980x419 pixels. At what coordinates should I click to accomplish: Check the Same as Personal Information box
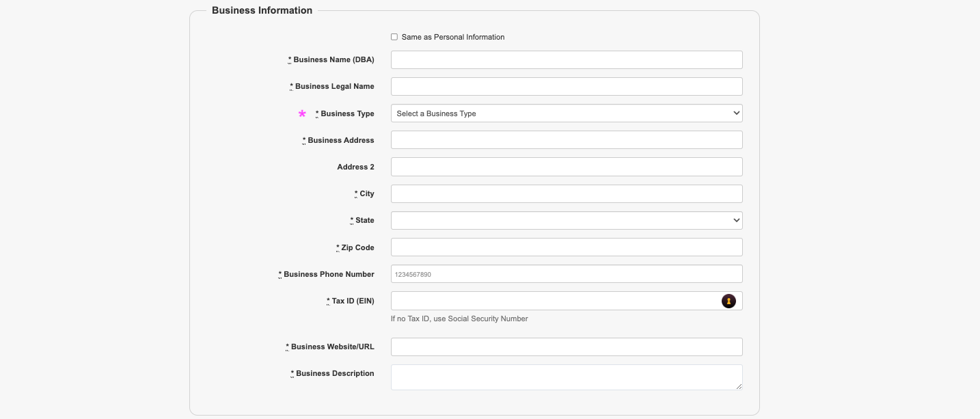point(394,37)
